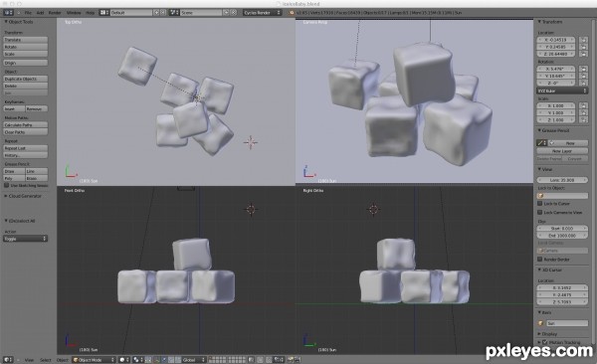
Task: Open the Window menu
Action: click(x=74, y=13)
